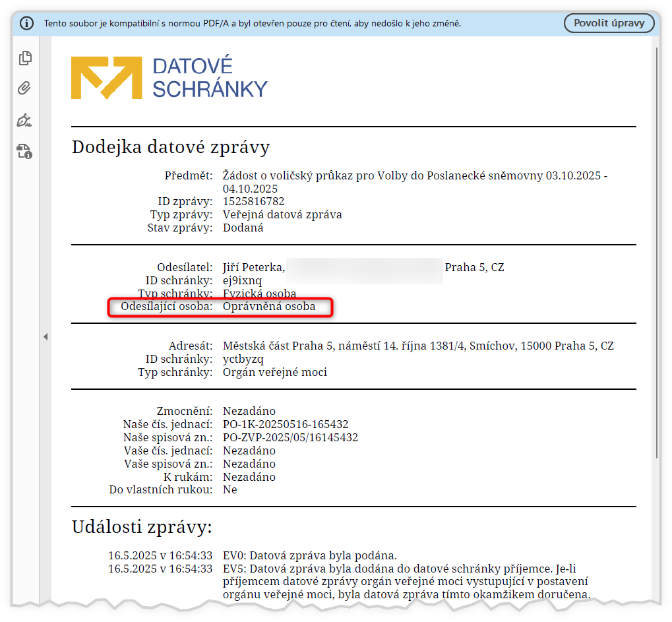Click the info icon in notification bar
The height and width of the screenshot is (622, 672).
(26, 23)
